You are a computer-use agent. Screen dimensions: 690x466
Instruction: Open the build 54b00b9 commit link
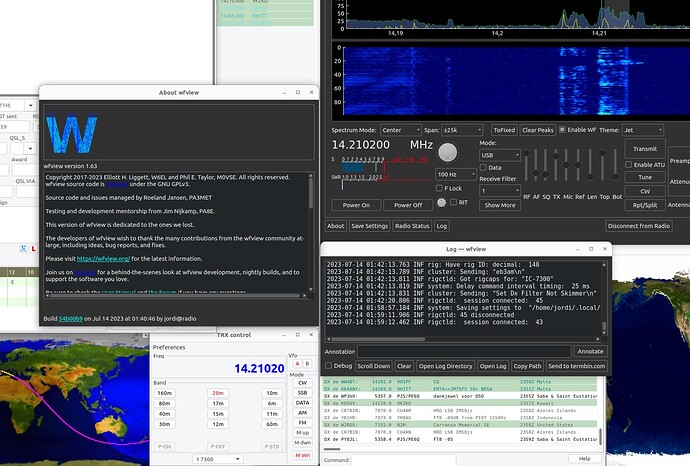tap(70, 319)
